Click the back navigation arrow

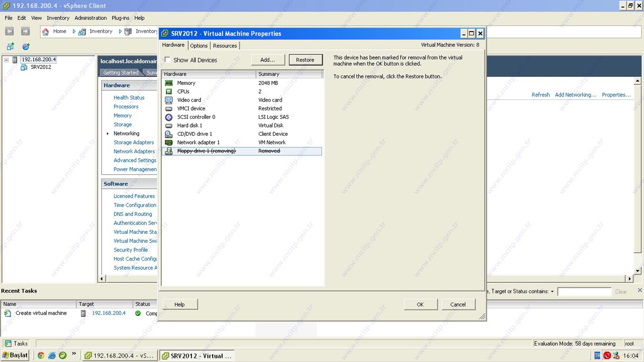point(9,31)
